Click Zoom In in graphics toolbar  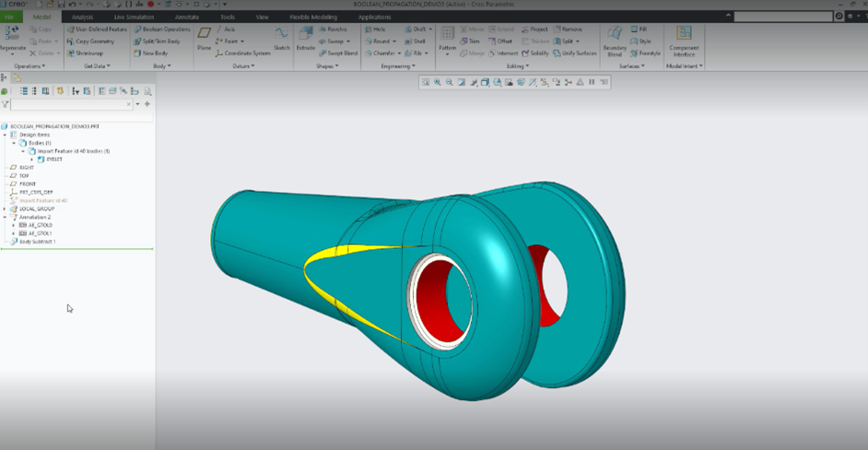point(437,82)
